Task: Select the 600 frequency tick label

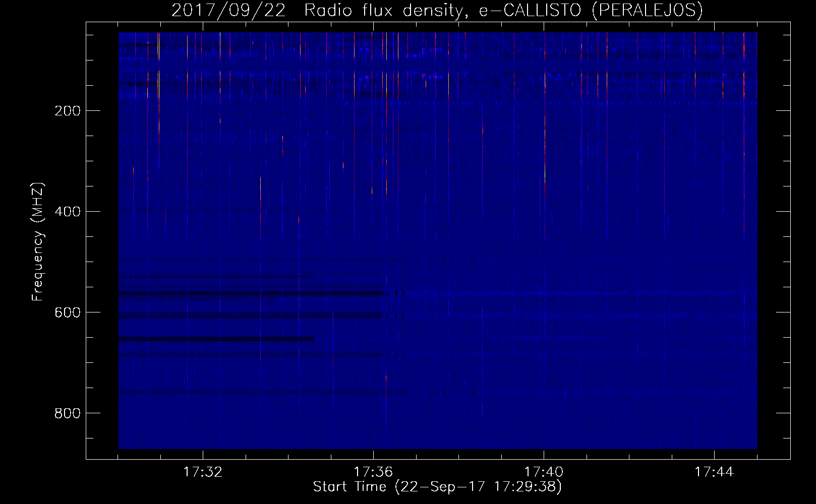Action: click(x=68, y=312)
